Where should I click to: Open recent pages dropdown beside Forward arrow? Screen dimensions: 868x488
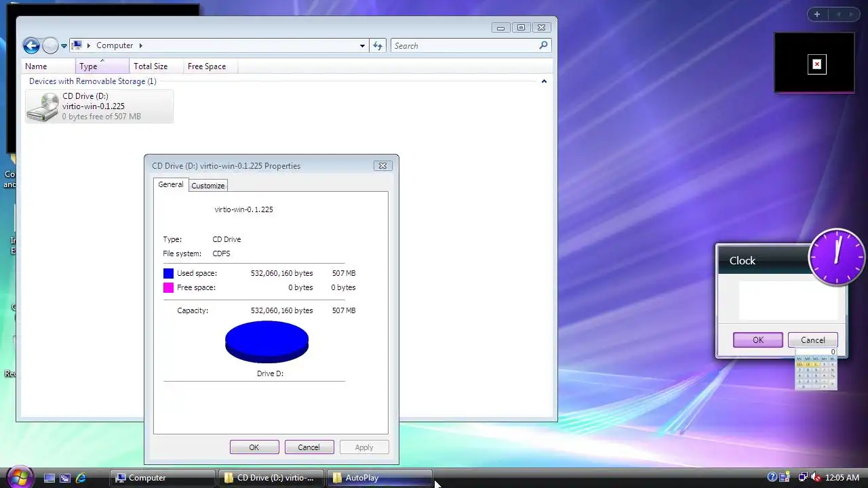pyautogui.click(x=64, y=46)
